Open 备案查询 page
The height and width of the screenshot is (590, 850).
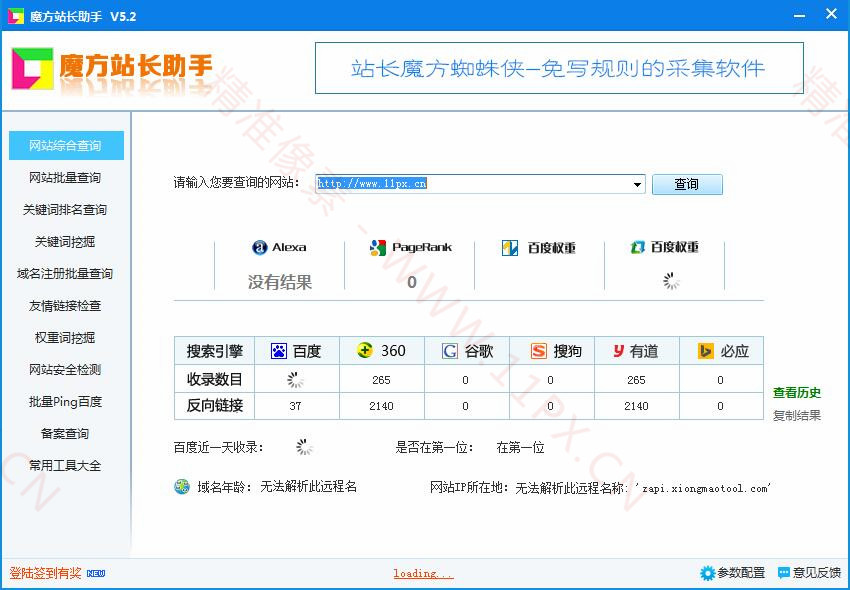pyautogui.click(x=65, y=433)
